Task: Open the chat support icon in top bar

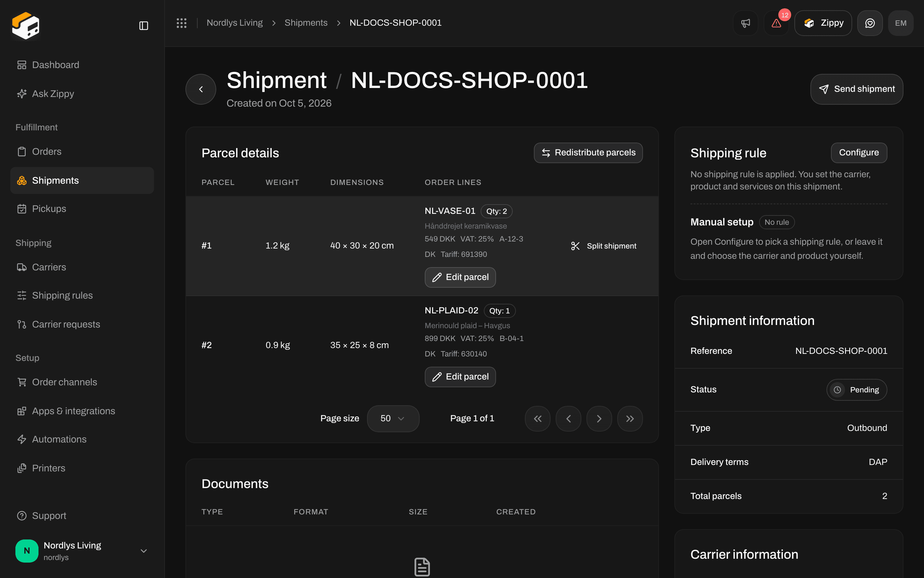Action: click(870, 23)
